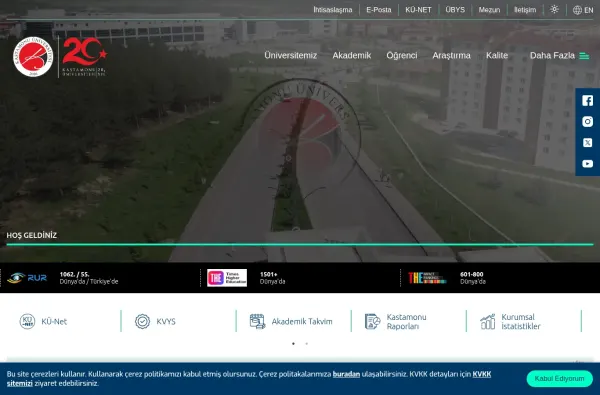Viewport: 600px width, 395px height.
Task: Open the E-Posta top link
Action: click(379, 10)
